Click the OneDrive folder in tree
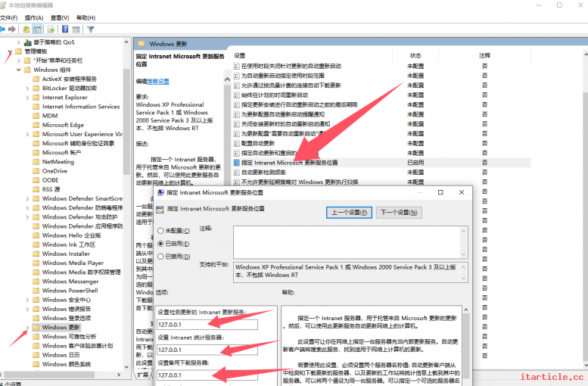The image size is (588, 386). point(54,171)
